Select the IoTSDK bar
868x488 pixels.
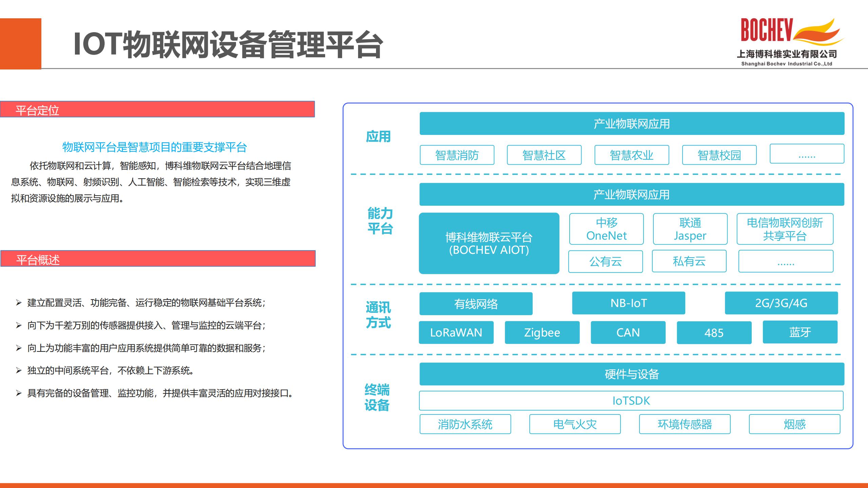tap(631, 401)
